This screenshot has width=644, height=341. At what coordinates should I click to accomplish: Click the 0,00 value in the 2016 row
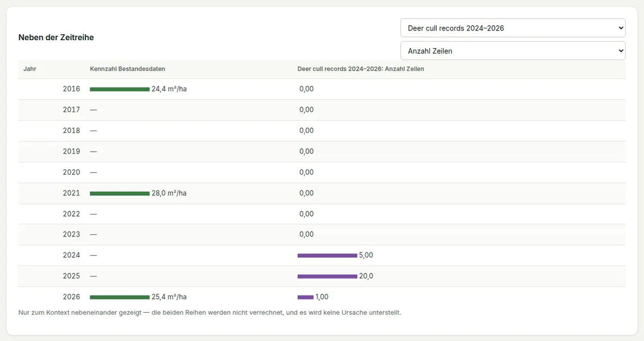(x=306, y=89)
